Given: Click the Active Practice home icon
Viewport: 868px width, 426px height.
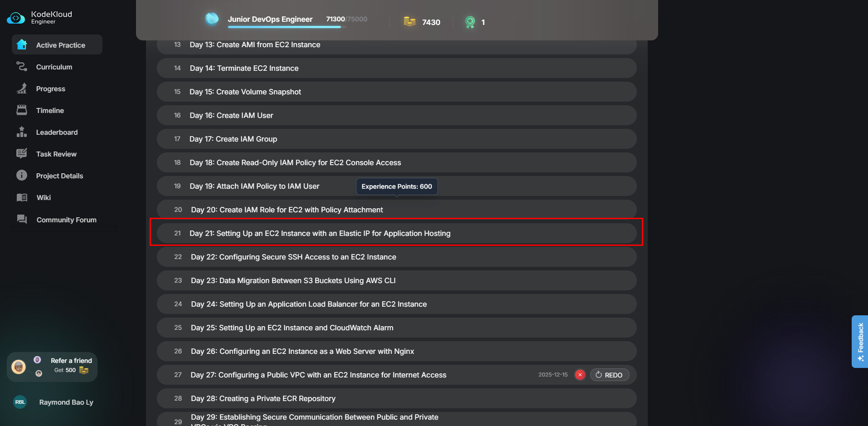Looking at the screenshot, I should 22,44.
